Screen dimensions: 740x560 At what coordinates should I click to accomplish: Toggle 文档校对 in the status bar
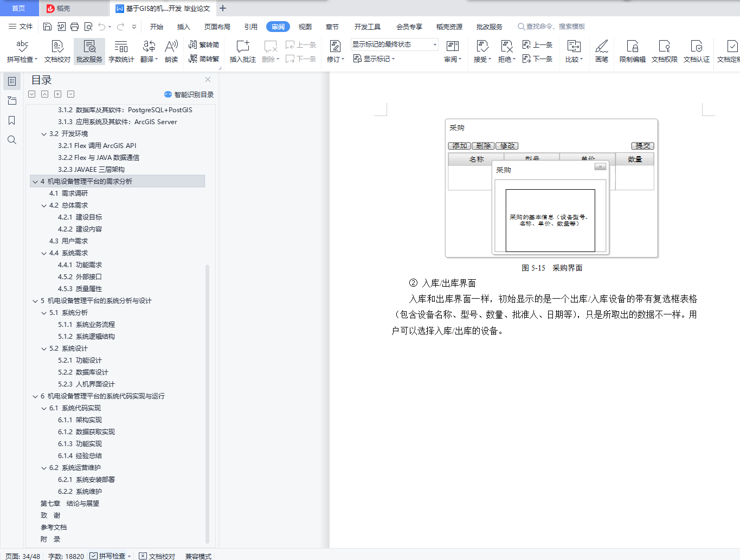[x=157, y=556]
